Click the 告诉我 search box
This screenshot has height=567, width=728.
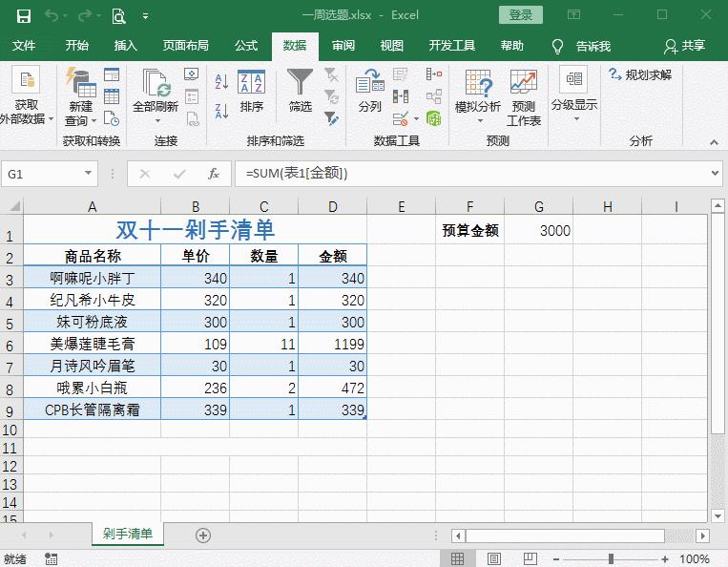click(x=581, y=46)
